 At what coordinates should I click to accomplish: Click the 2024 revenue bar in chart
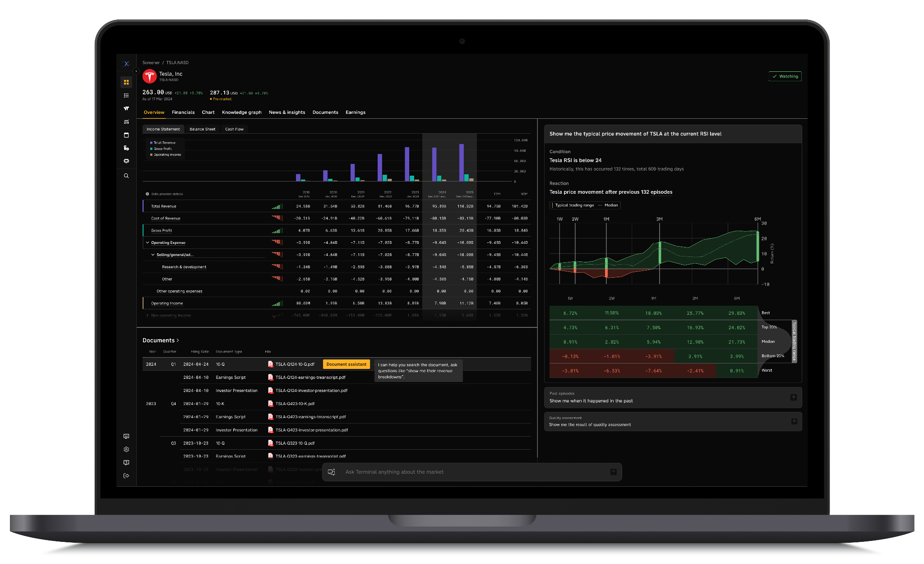434,164
